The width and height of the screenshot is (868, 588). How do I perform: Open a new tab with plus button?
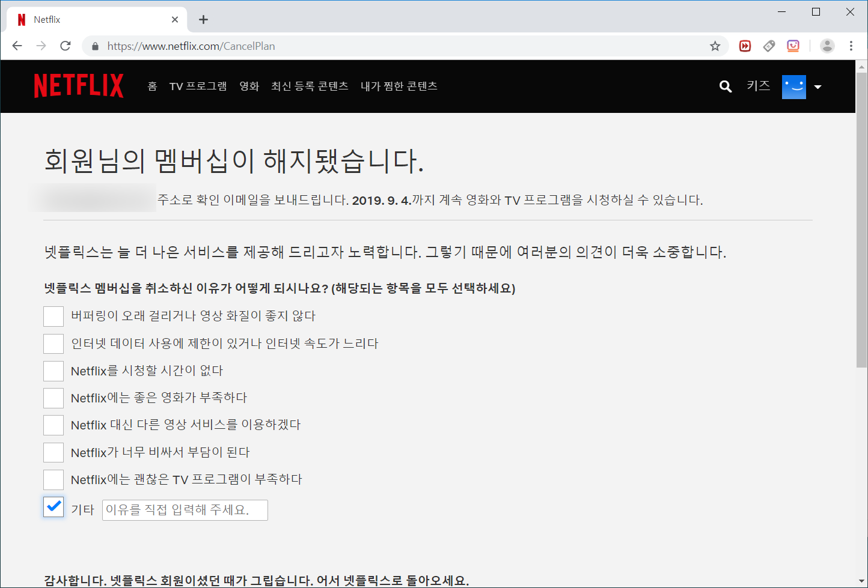pyautogui.click(x=203, y=19)
